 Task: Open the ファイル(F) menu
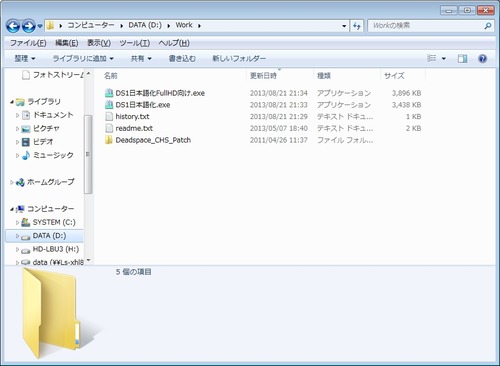pyautogui.click(x=28, y=43)
